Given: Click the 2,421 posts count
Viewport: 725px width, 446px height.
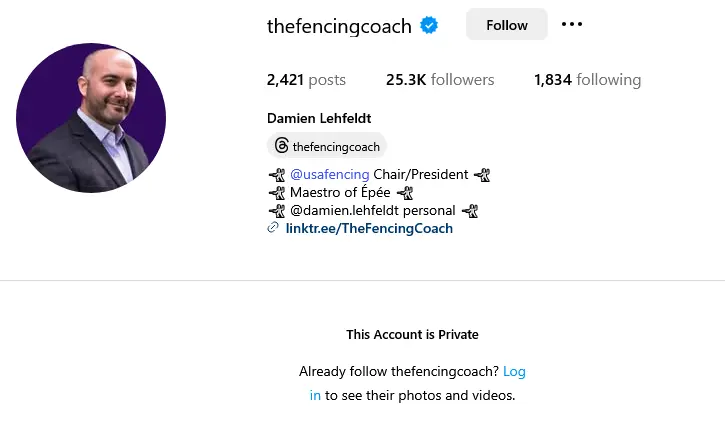Looking at the screenshot, I should 306,80.
